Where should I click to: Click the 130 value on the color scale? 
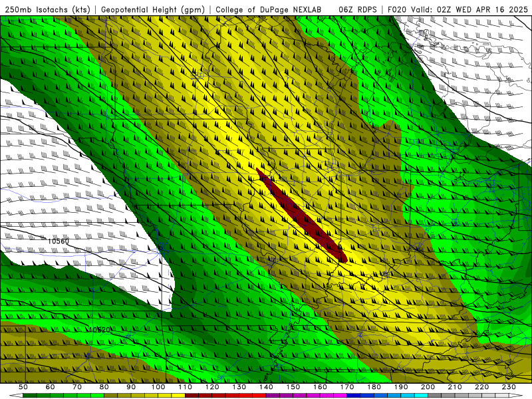tap(239, 387)
